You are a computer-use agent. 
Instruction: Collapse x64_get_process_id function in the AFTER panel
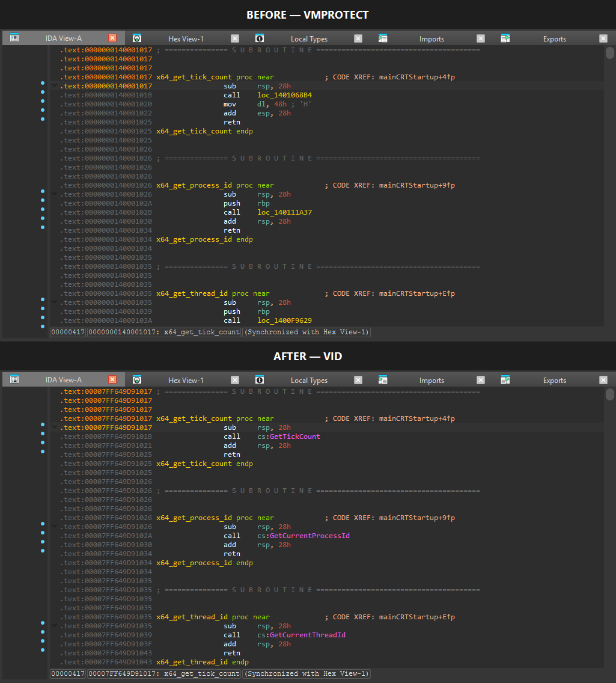55,526
